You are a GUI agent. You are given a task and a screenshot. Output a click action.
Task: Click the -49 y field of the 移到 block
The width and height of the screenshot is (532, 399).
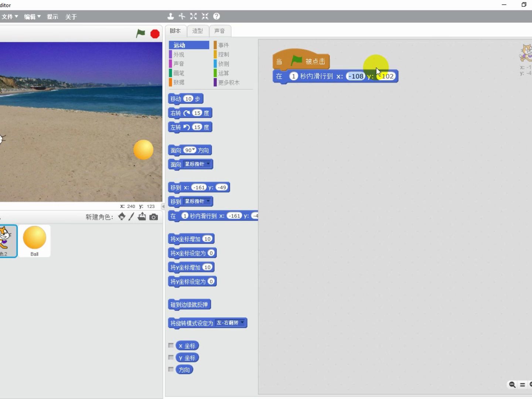pyautogui.click(x=222, y=187)
